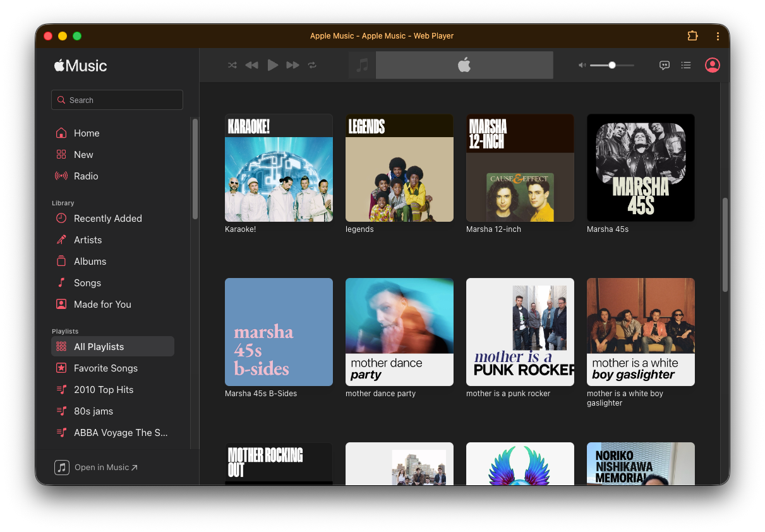Open Albums in Library
The height and width of the screenshot is (532, 765).
112,262
